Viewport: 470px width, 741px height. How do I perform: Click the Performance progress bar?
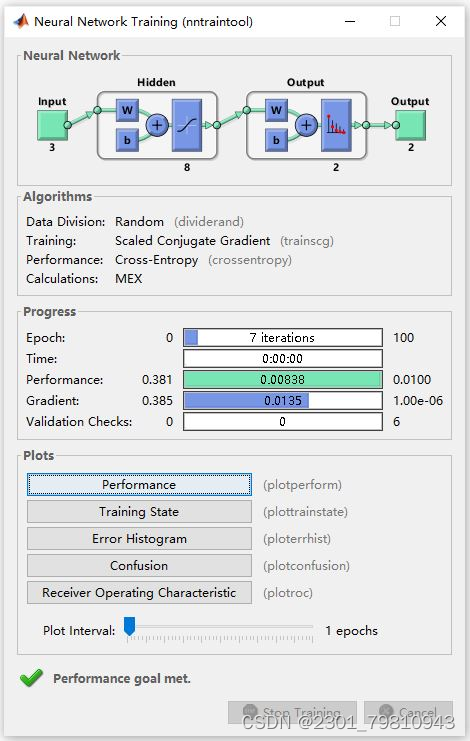[283, 379]
